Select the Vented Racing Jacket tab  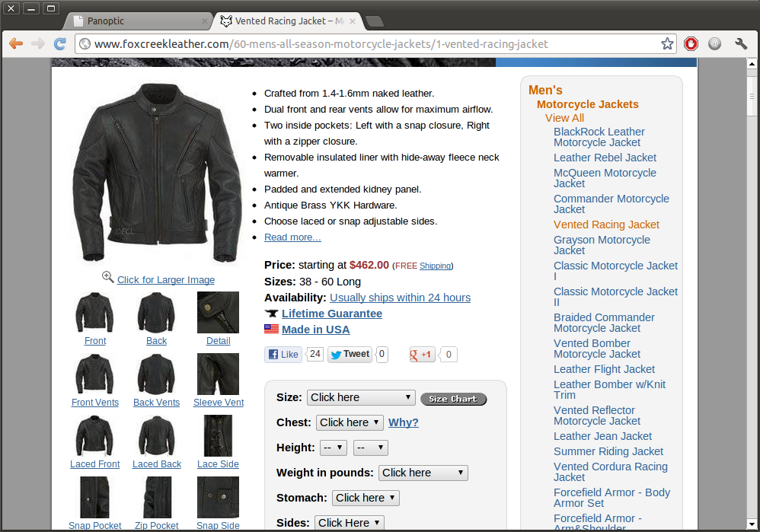click(288, 21)
